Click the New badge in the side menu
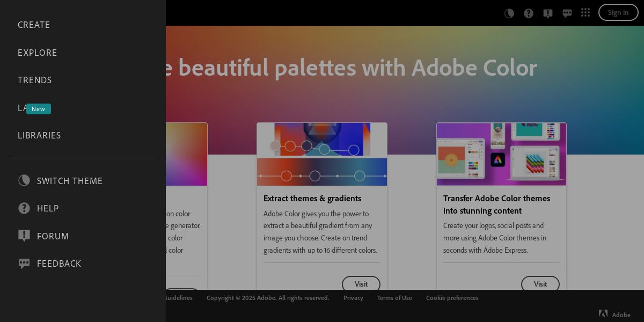644x322 pixels. tap(39, 109)
